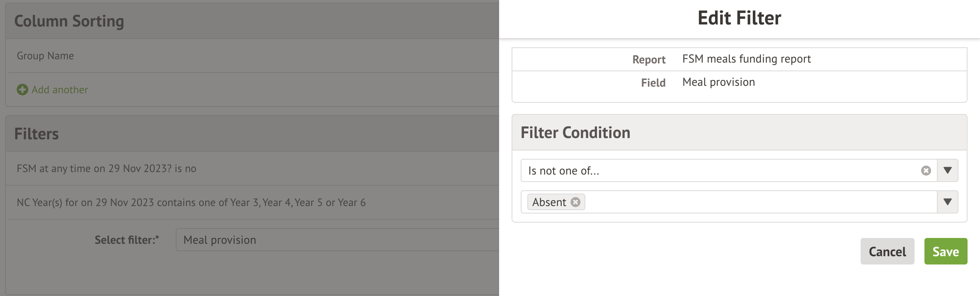
Task: Expand the values dropdown arrow next to Absent
Action: pos(947,202)
